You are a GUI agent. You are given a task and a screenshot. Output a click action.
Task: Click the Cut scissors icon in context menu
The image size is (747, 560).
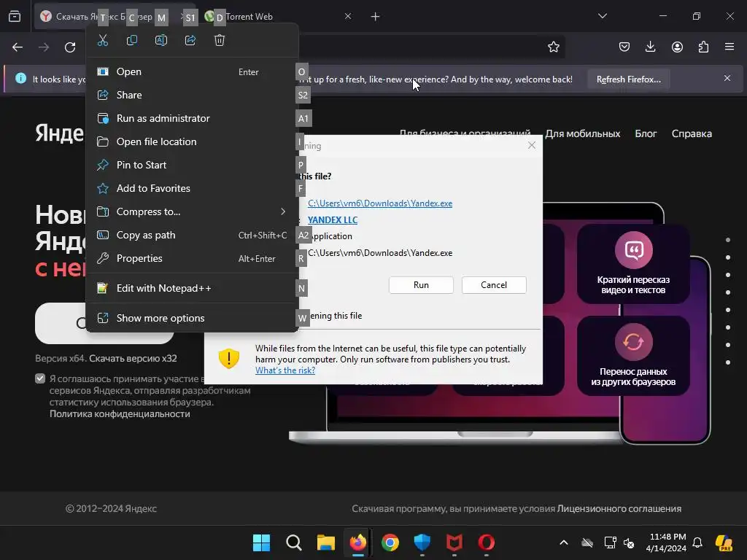coord(103,41)
